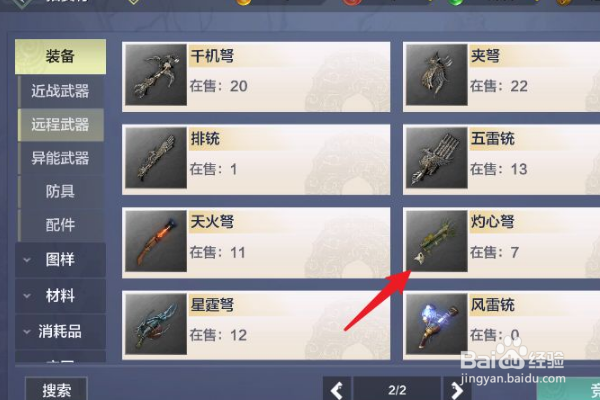Choose the 星霆弩 crossbow icon

[x=156, y=324]
